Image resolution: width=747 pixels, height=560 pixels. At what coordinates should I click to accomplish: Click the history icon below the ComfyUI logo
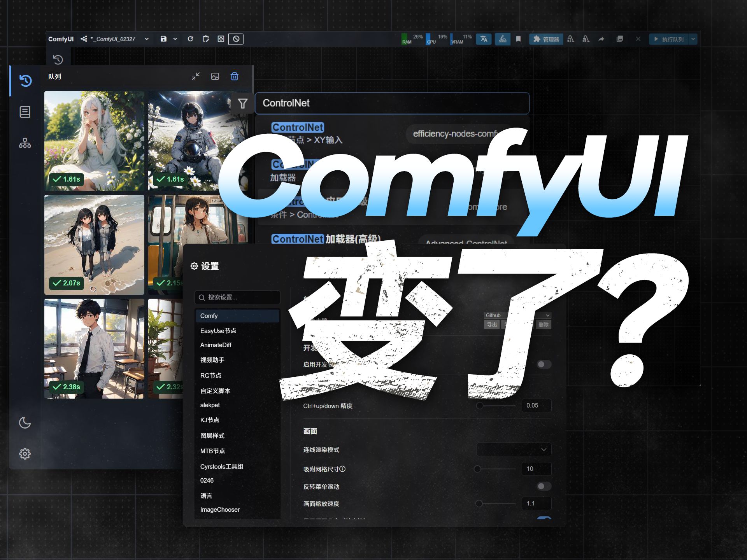point(58,59)
